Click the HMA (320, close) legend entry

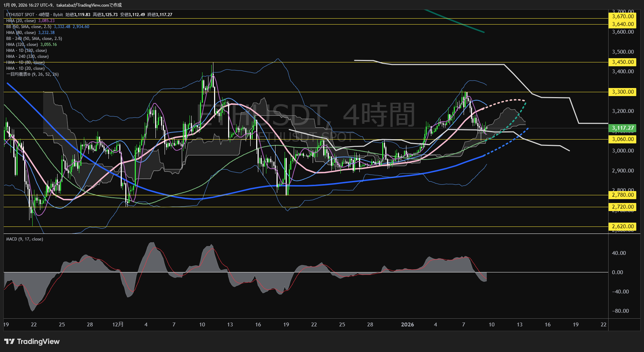pos(22,45)
